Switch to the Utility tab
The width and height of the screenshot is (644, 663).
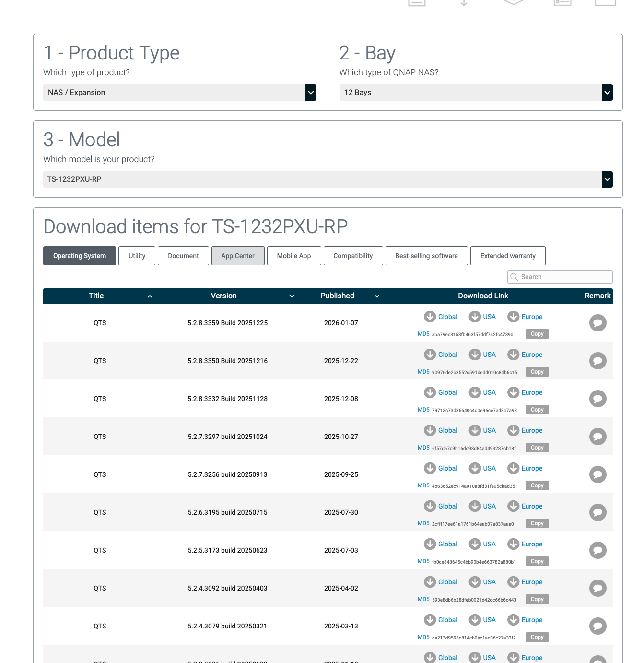(137, 256)
